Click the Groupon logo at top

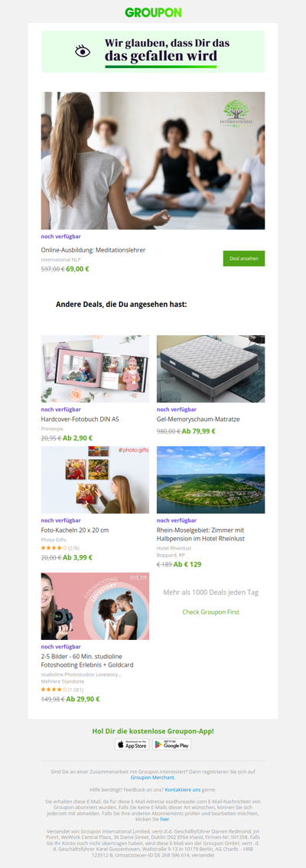coord(153,12)
